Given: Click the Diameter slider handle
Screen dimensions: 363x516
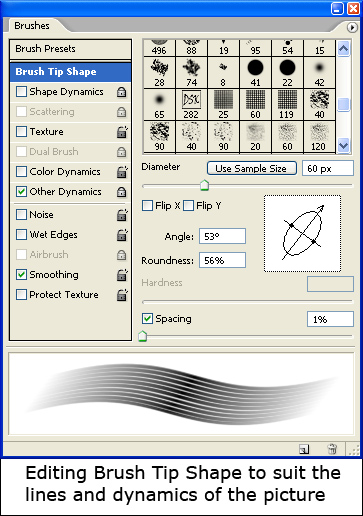Looking at the screenshot, I should (204, 185).
